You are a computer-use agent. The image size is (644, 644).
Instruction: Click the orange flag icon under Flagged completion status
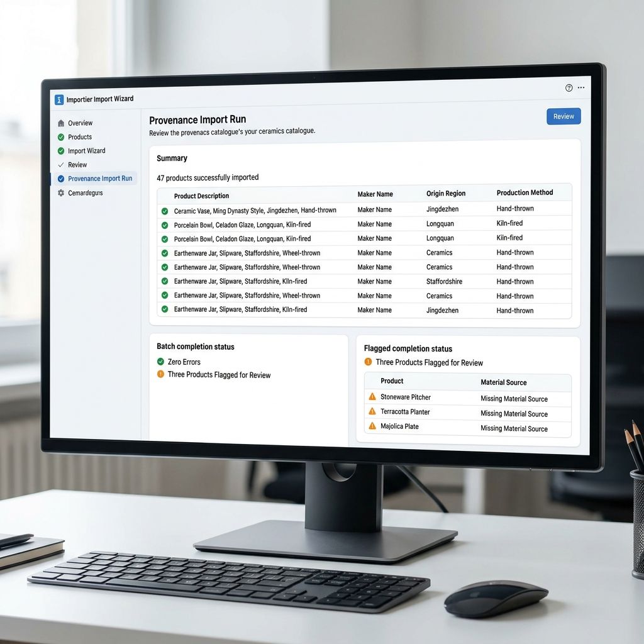coord(368,362)
